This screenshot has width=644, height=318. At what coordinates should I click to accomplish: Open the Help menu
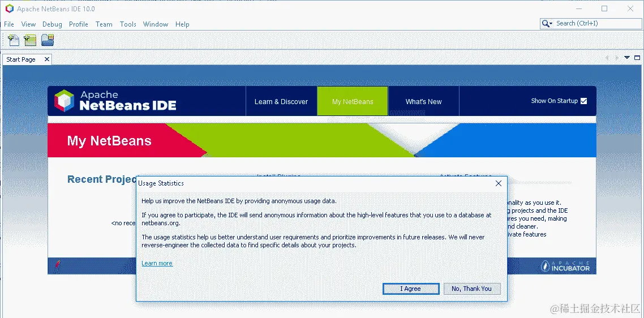pos(182,24)
